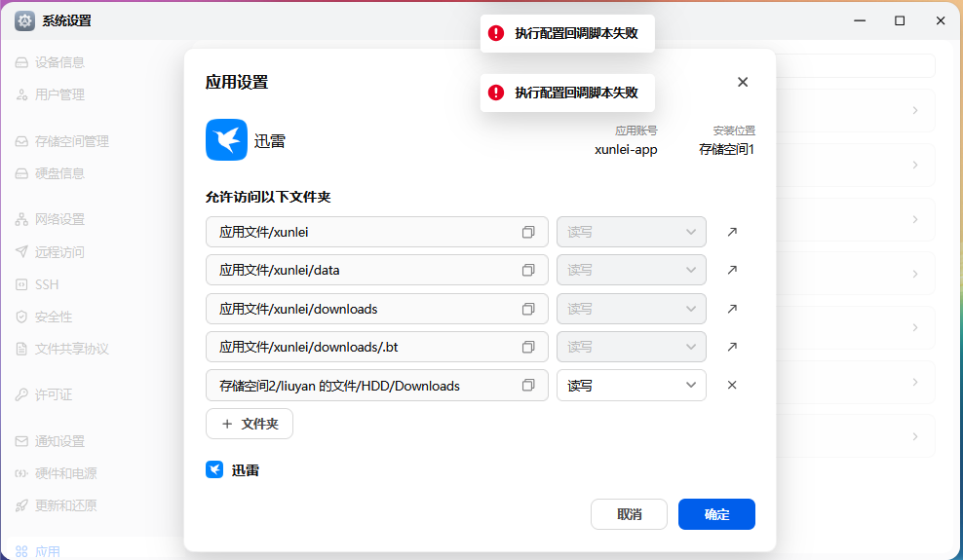Click the 系统设置 gear icon
The height and width of the screenshot is (560, 963).
click(x=24, y=20)
